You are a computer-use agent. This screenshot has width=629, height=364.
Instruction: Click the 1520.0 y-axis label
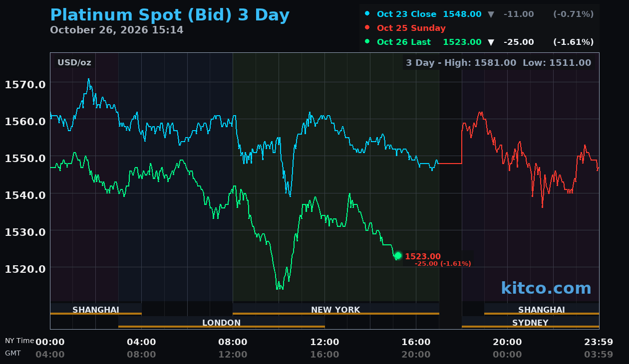click(x=25, y=269)
